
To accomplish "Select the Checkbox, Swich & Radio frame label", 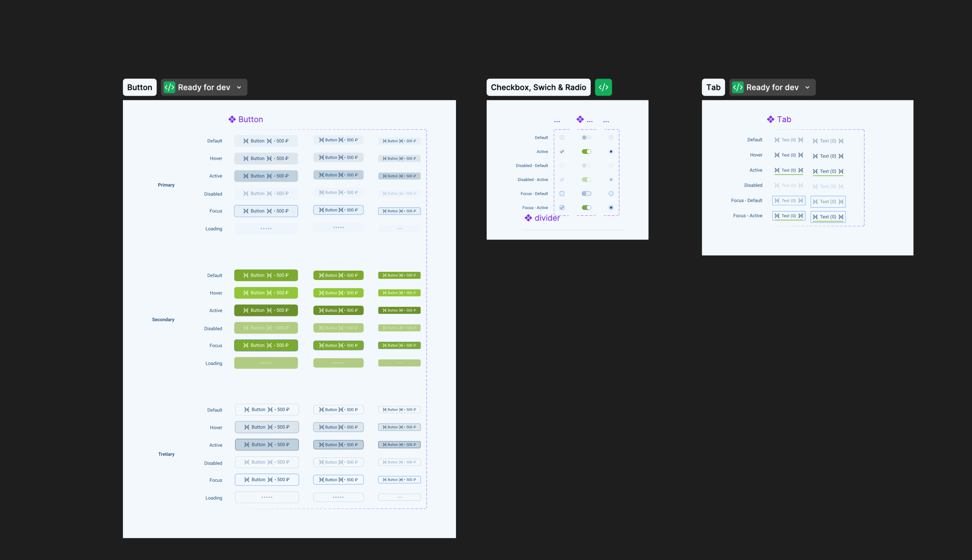I will pyautogui.click(x=538, y=87).
